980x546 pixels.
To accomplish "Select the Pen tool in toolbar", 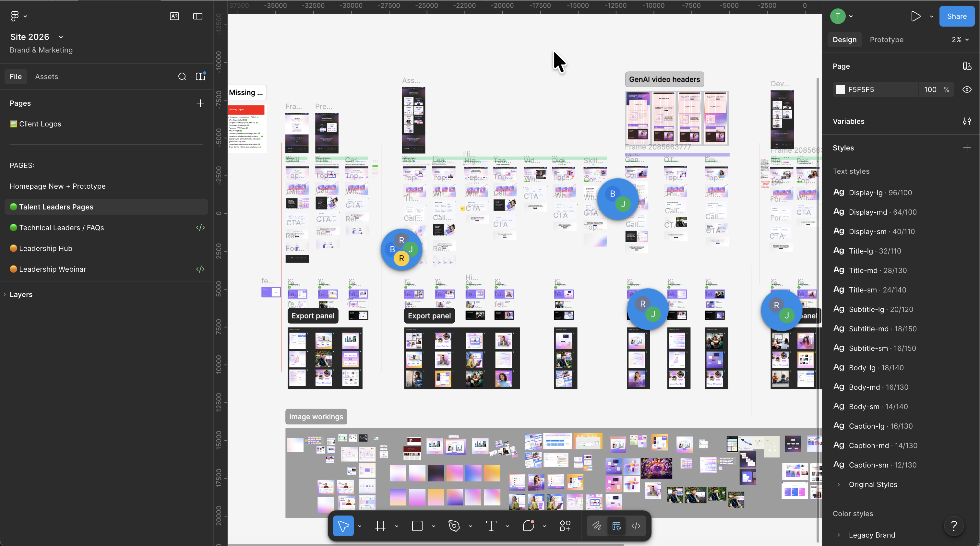I will click(454, 526).
